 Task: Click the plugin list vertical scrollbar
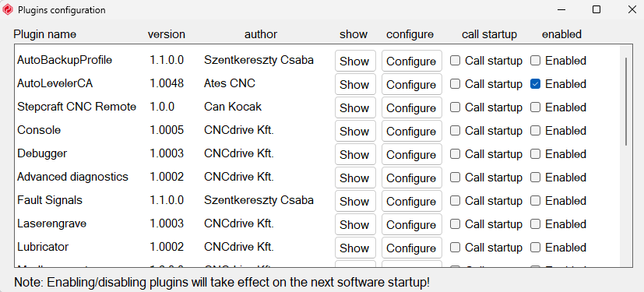(x=626, y=101)
